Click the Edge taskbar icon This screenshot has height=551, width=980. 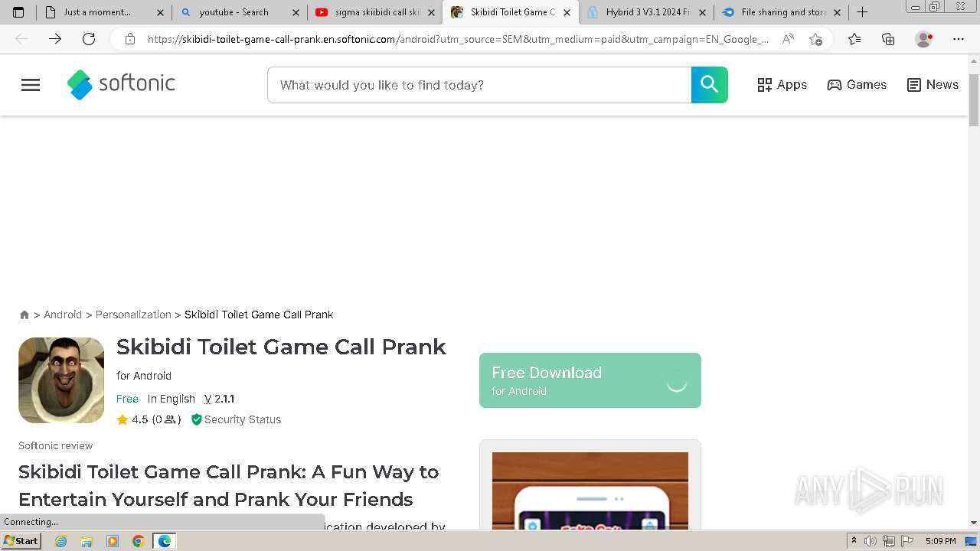165,541
